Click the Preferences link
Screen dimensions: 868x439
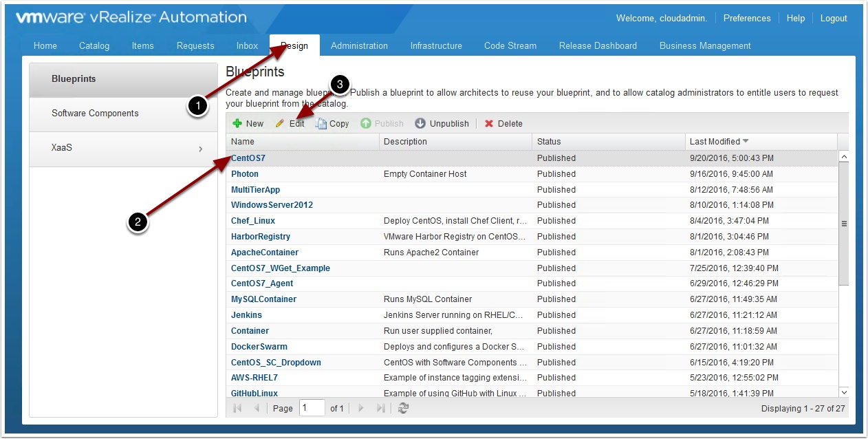pos(747,18)
